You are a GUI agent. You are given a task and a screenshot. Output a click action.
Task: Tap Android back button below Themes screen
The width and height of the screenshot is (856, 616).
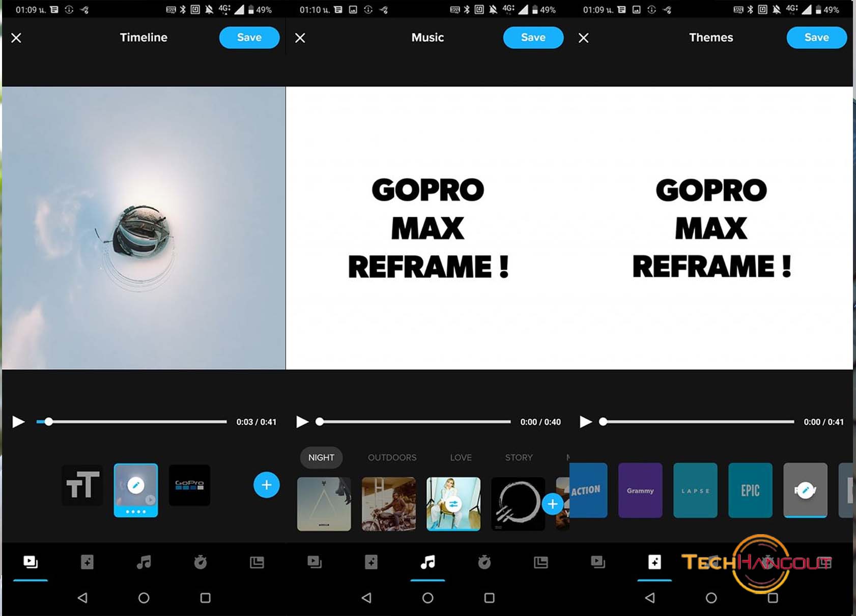pyautogui.click(x=650, y=598)
